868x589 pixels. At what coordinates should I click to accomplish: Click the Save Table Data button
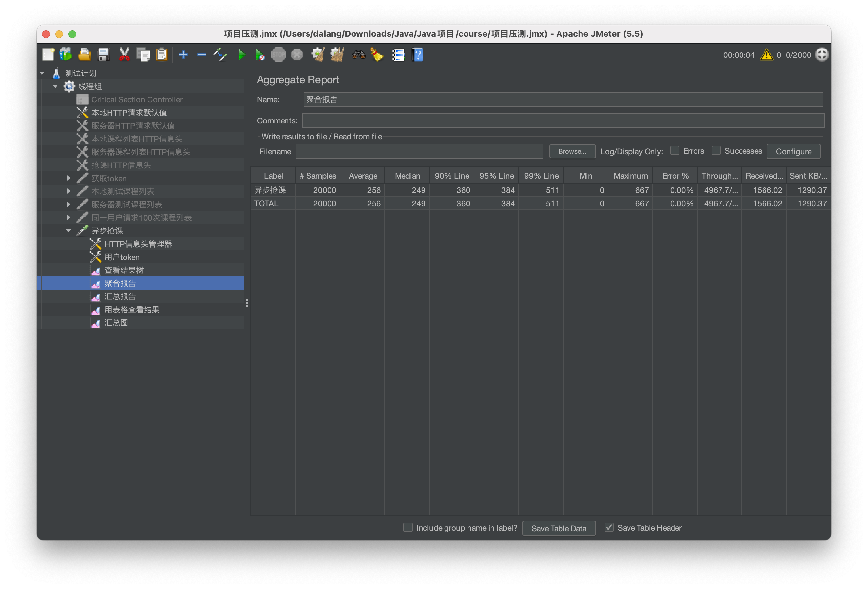(x=559, y=528)
